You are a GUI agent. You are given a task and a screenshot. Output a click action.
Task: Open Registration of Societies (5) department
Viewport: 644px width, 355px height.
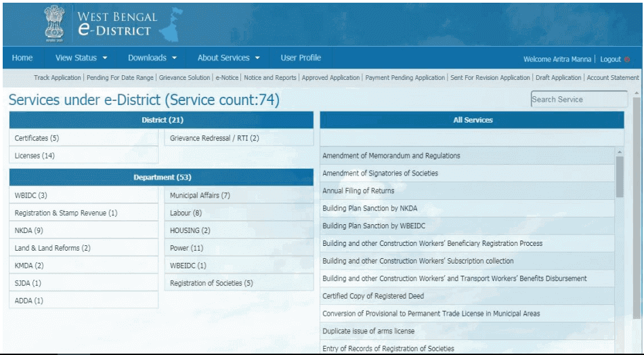tap(239, 283)
